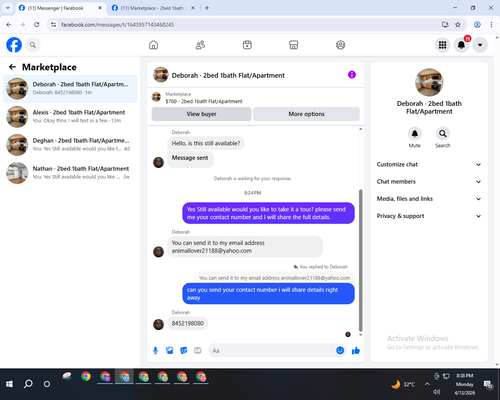Bookmark this page with the star

tap(458, 25)
